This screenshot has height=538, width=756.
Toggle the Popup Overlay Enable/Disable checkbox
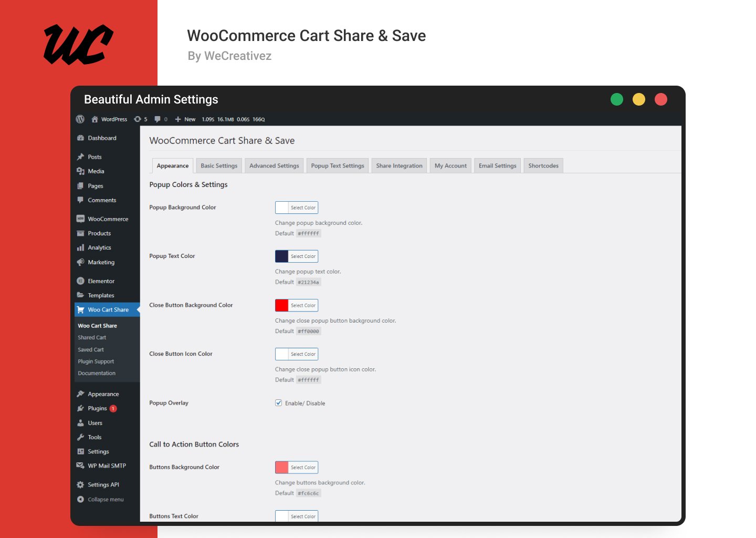pos(279,403)
